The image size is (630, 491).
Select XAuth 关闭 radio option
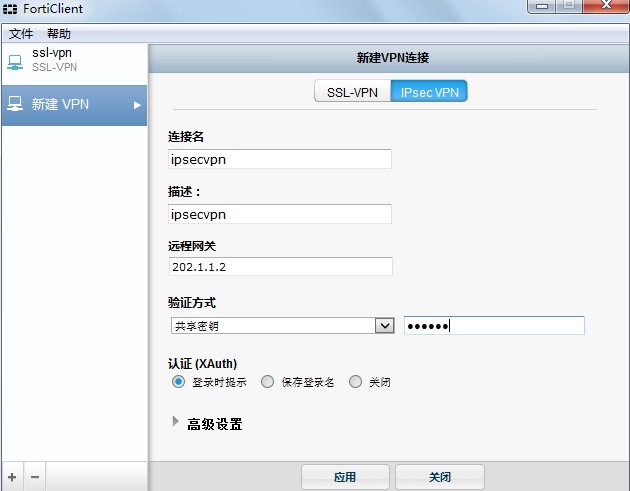355,381
